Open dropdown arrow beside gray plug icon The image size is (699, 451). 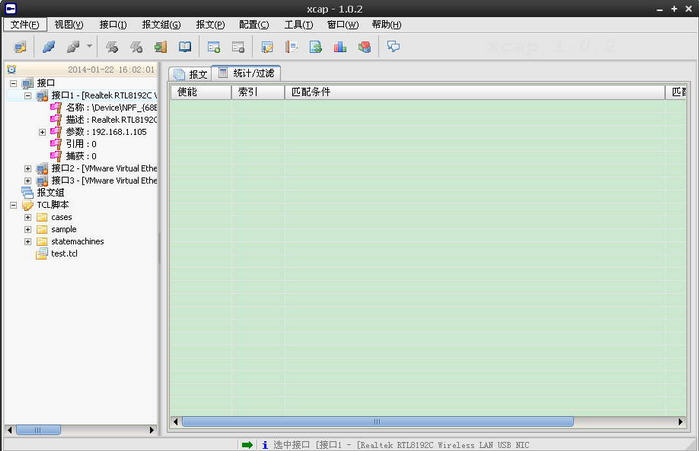pos(89,46)
